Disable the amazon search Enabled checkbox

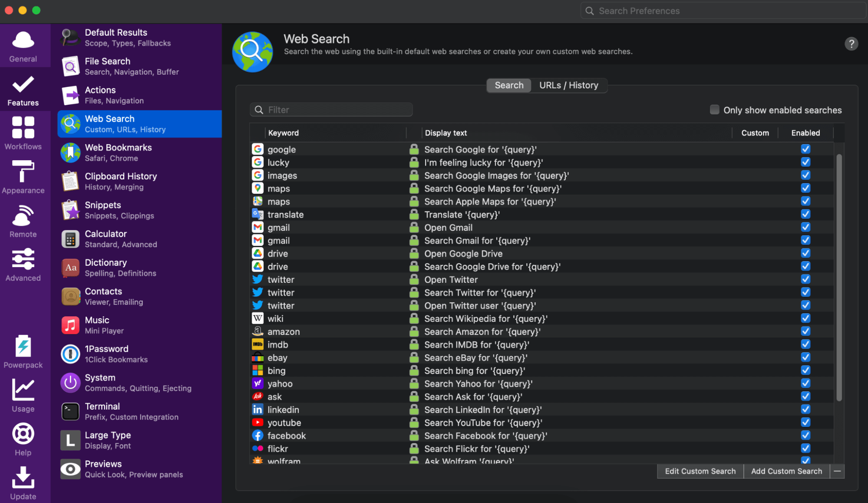click(x=805, y=331)
